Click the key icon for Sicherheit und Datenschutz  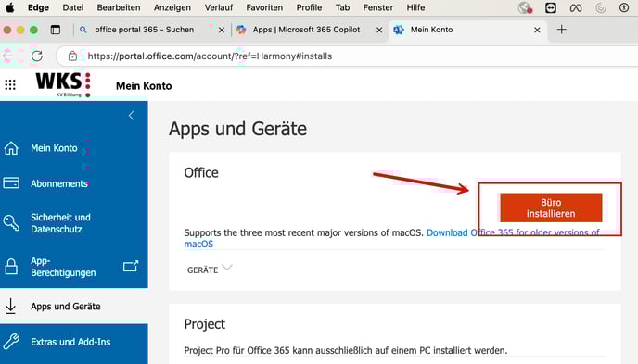11,222
